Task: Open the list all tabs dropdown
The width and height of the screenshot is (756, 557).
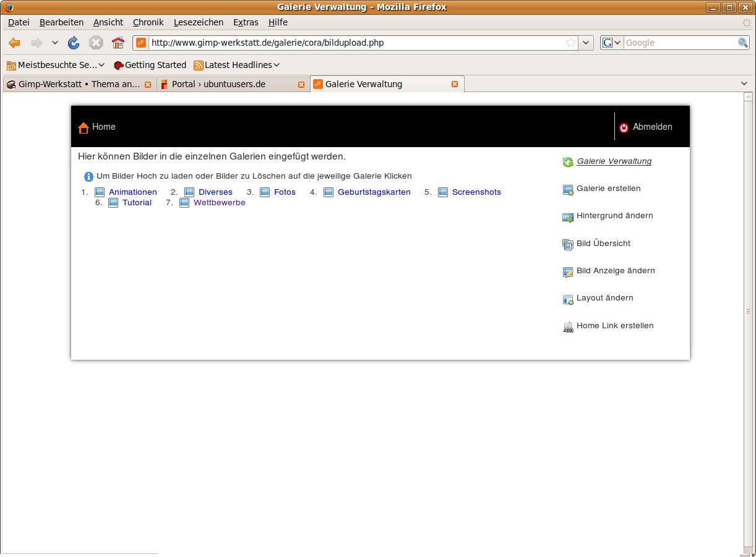Action: (744, 83)
